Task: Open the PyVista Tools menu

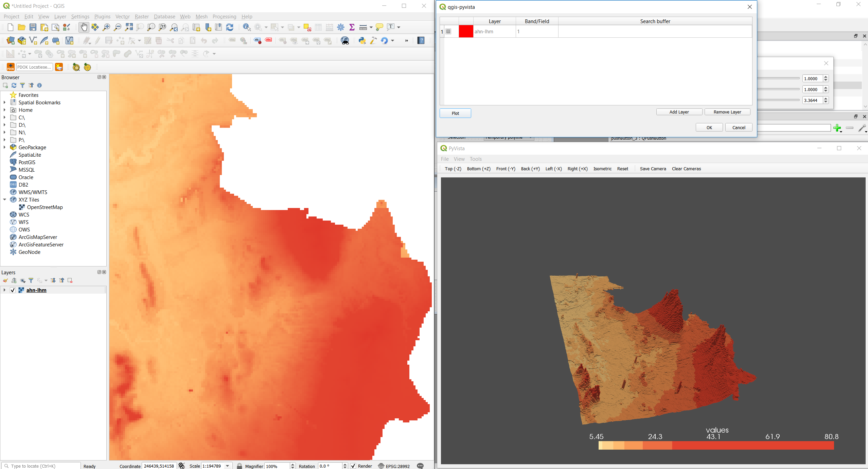Action: click(476, 159)
